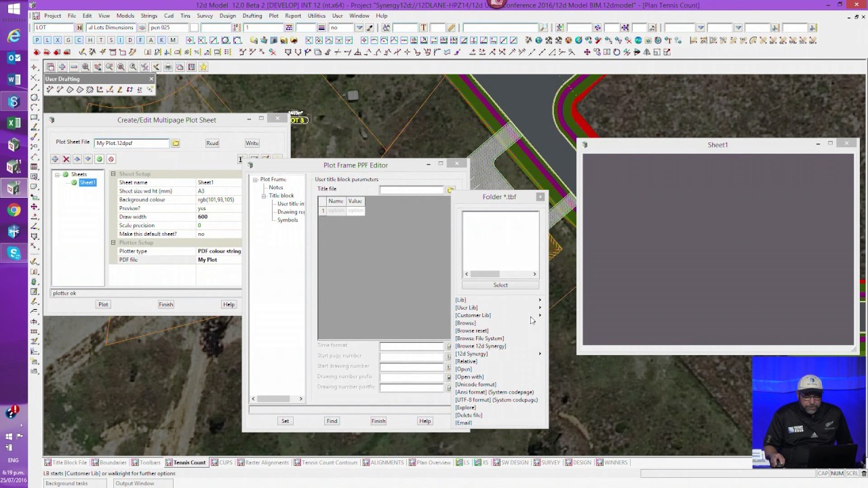Collapse the Title block tree node
Screen dimensions: 868x488
pyautogui.click(x=264, y=196)
